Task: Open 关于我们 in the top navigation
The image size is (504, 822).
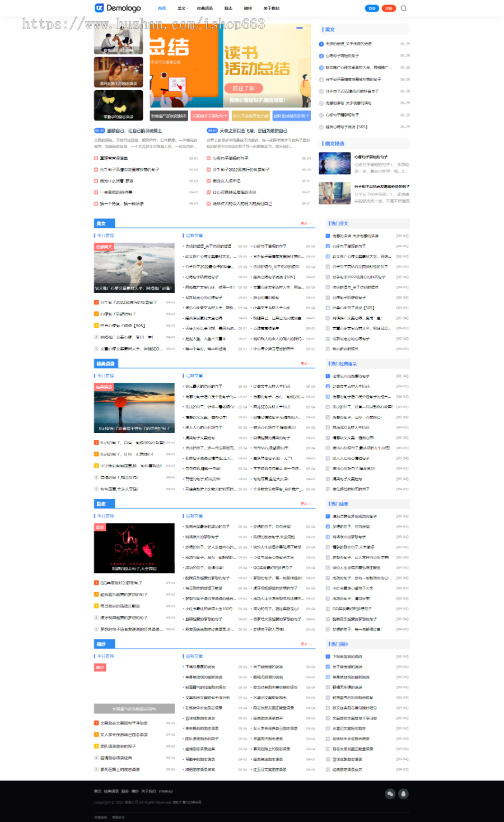Action: click(271, 8)
